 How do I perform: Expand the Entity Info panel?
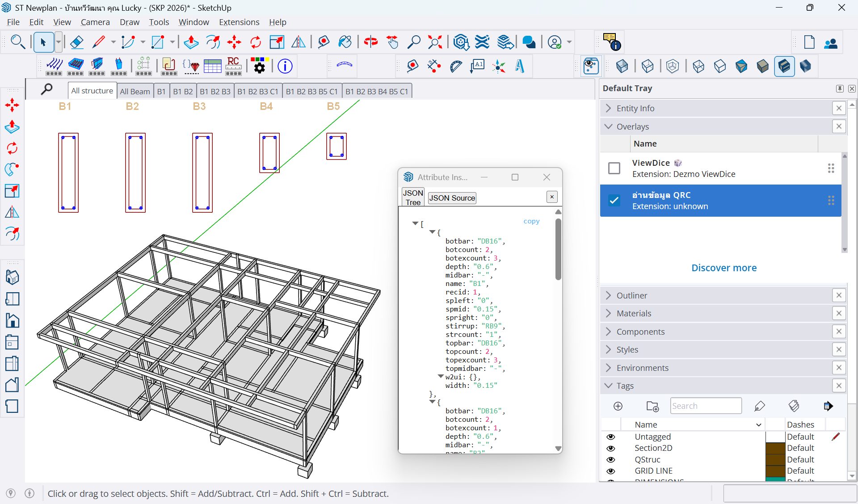point(715,108)
